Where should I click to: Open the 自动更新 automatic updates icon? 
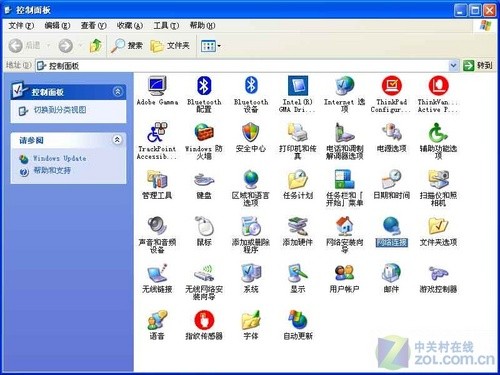click(x=298, y=320)
